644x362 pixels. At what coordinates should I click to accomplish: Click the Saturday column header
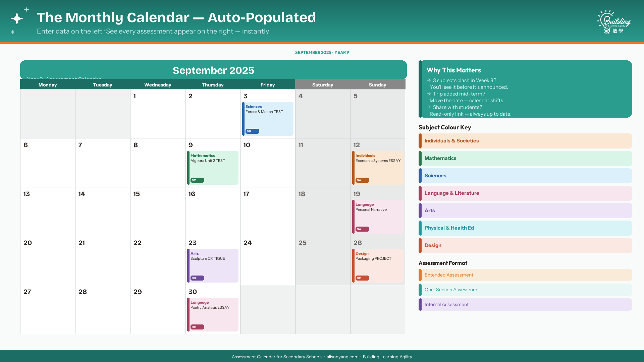pos(323,85)
